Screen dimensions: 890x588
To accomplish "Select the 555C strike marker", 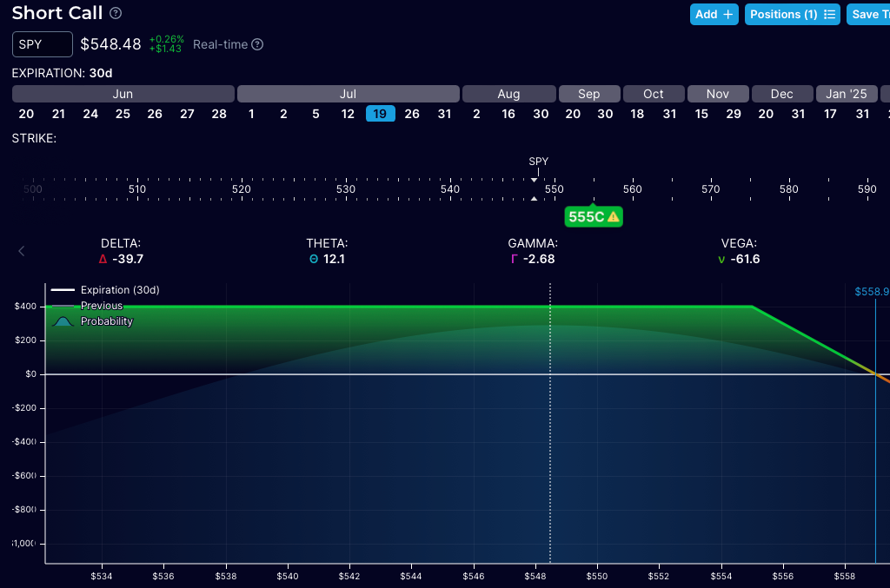I will [x=594, y=216].
